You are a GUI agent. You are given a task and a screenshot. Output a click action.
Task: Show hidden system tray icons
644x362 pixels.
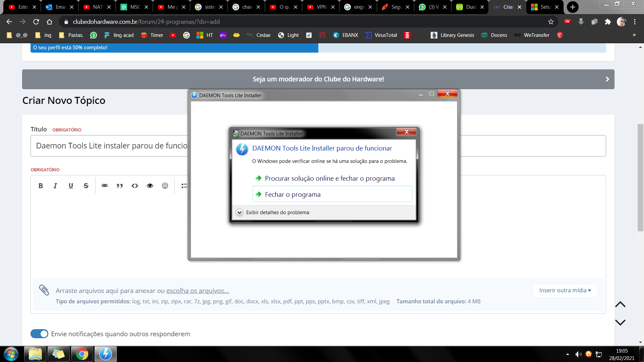pyautogui.click(x=568, y=354)
